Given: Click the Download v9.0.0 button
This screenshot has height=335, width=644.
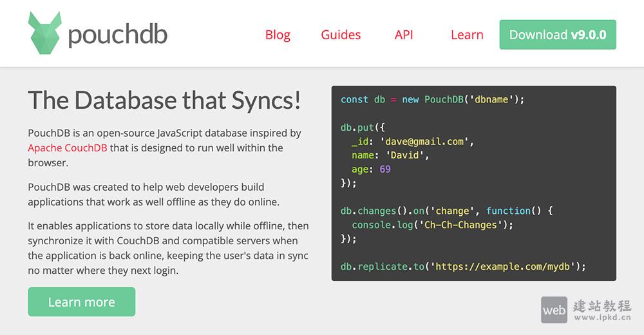Looking at the screenshot, I should click(558, 35).
